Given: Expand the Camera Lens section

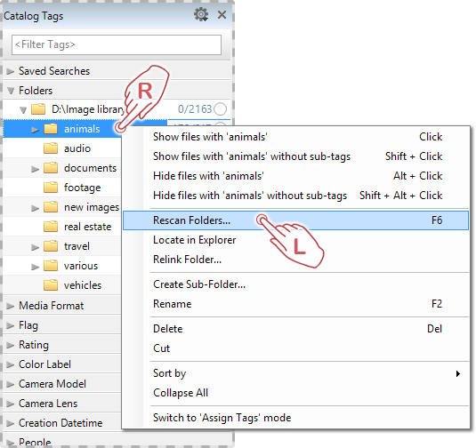Looking at the screenshot, I should click(11, 404).
